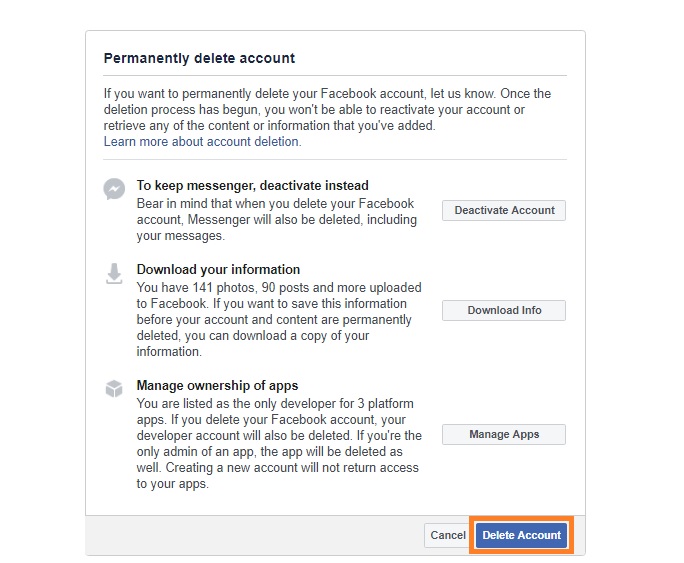The height and width of the screenshot is (563, 684).
Task: Open Manage Apps
Action: pyautogui.click(x=504, y=435)
